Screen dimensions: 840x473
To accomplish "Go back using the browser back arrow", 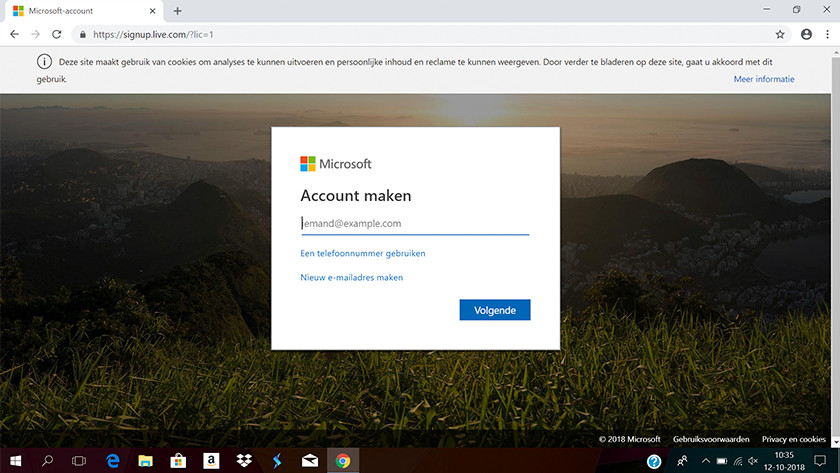I will click(x=14, y=34).
